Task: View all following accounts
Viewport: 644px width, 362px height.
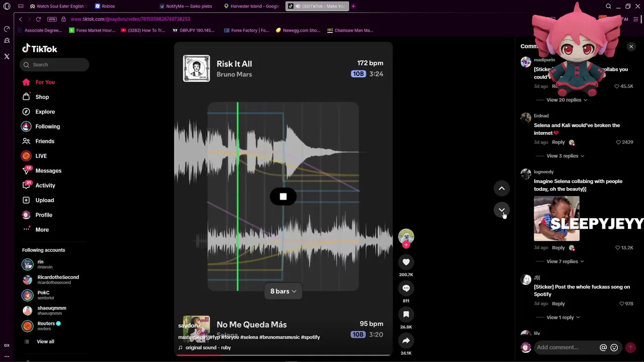Action: pos(45,342)
